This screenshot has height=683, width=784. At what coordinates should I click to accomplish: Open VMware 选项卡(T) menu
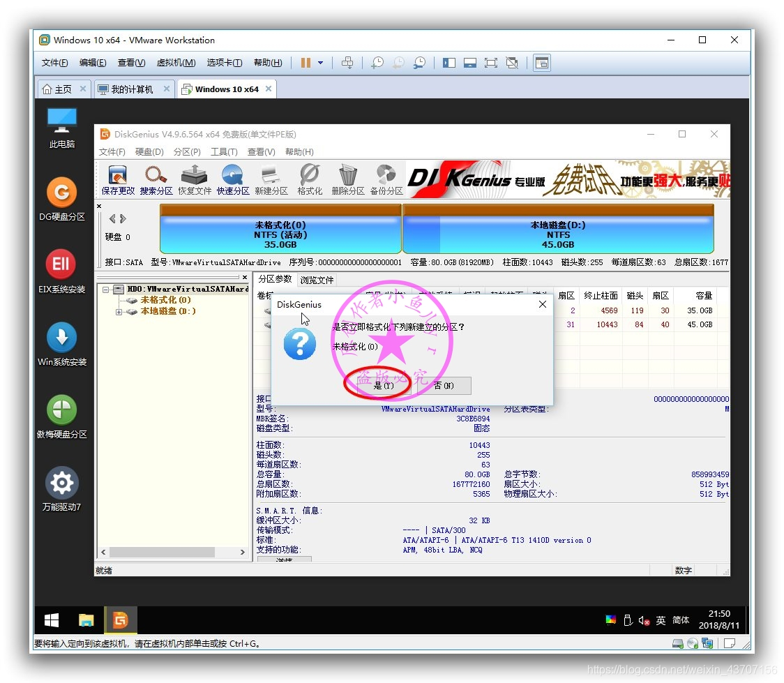tap(225, 63)
